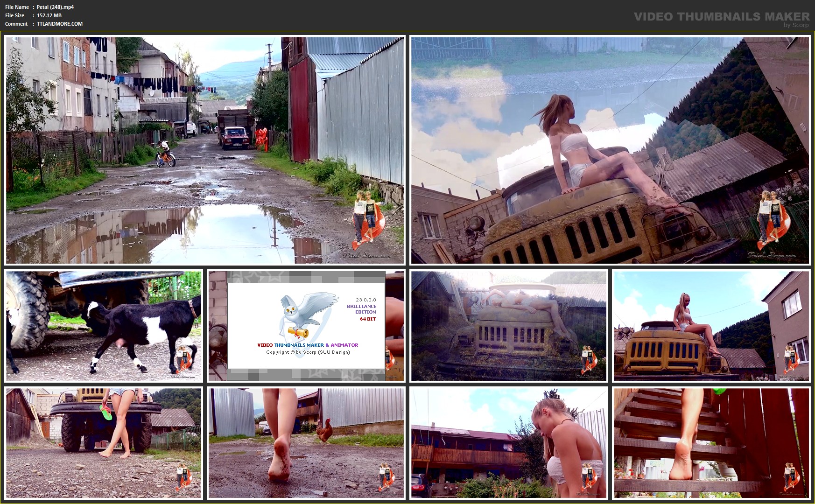Click the watermark logo in the street thumbnail

click(x=368, y=218)
